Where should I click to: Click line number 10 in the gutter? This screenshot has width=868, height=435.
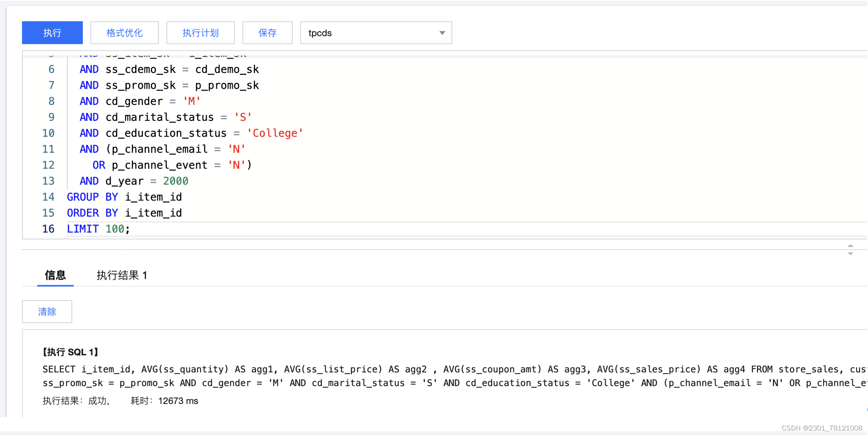48,133
